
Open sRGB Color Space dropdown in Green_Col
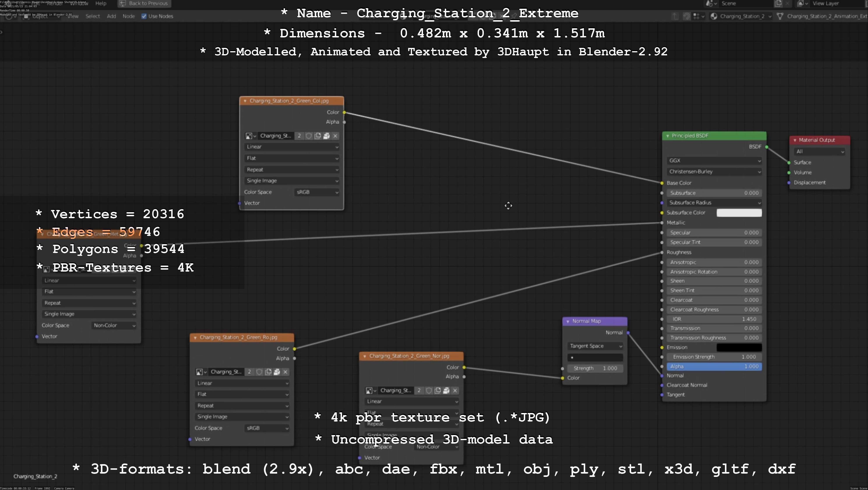(317, 192)
